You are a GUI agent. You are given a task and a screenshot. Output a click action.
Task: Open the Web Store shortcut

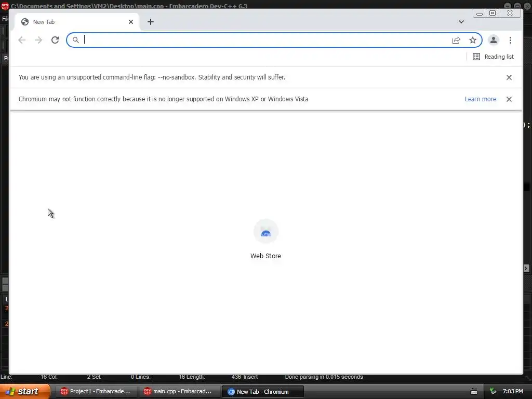265,240
